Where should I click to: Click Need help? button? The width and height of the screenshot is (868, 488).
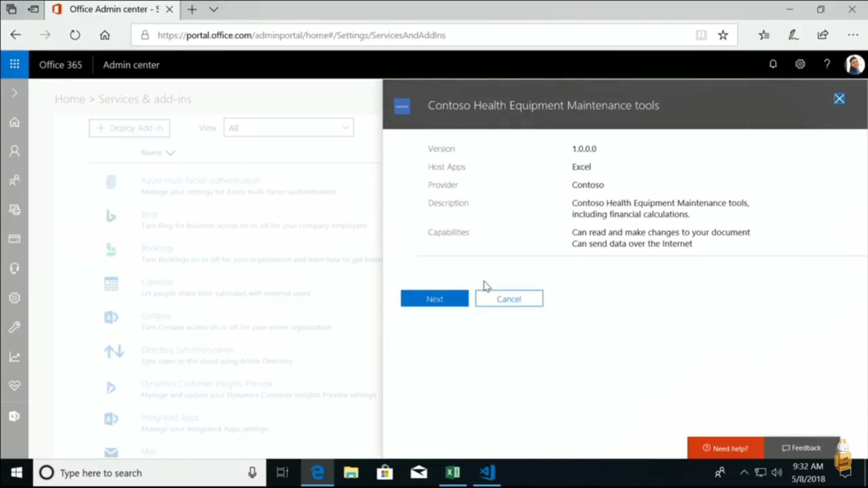726,448
